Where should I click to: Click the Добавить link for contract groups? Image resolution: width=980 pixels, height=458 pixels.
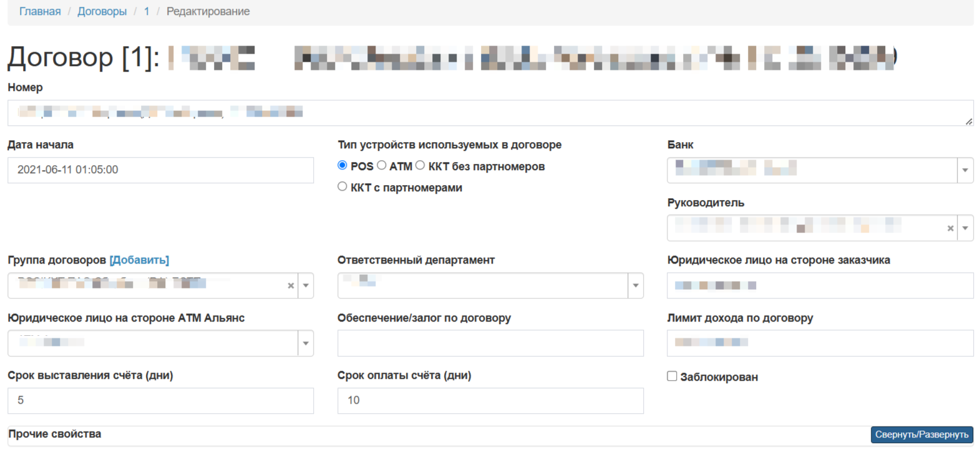coord(139,260)
